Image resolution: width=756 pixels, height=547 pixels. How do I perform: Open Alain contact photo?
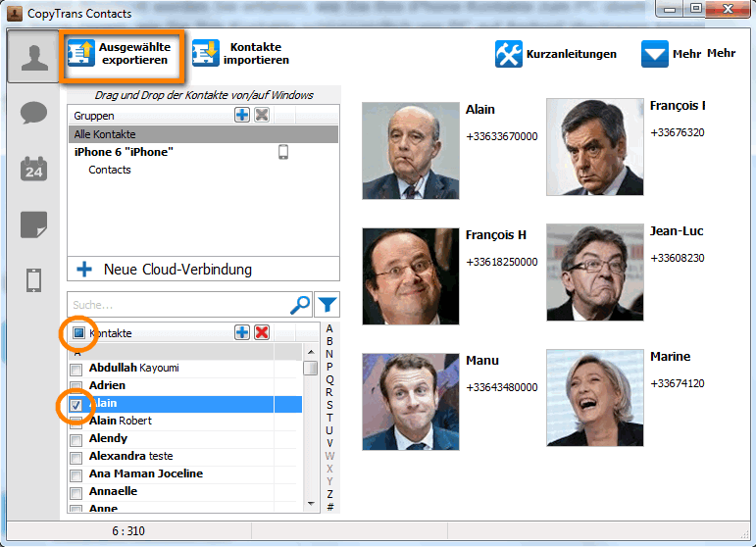pos(410,150)
